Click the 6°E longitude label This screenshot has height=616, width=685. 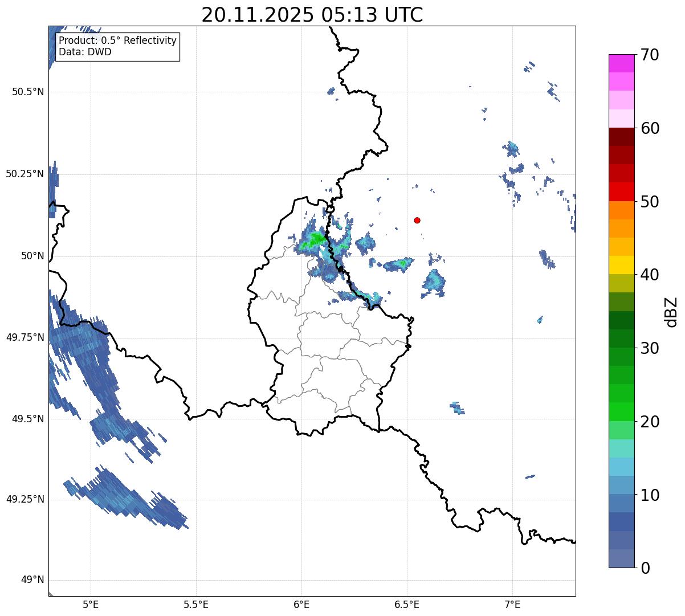[301, 604]
